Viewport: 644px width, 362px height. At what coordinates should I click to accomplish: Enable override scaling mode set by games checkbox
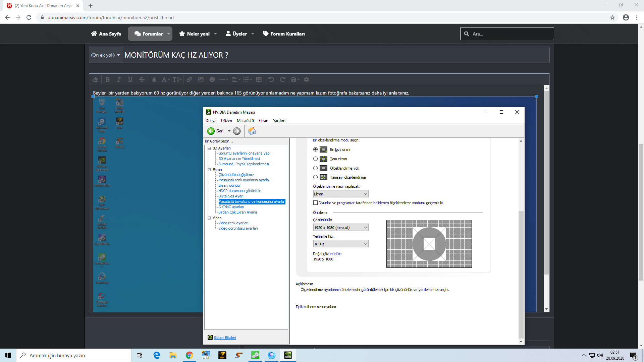[315, 203]
